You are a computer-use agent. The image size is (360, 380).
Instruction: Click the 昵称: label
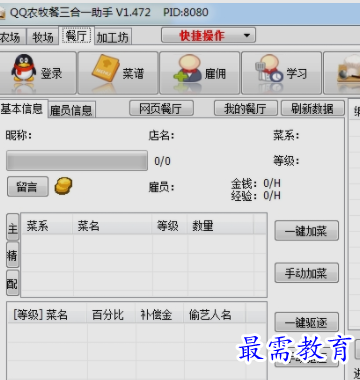coord(19,136)
